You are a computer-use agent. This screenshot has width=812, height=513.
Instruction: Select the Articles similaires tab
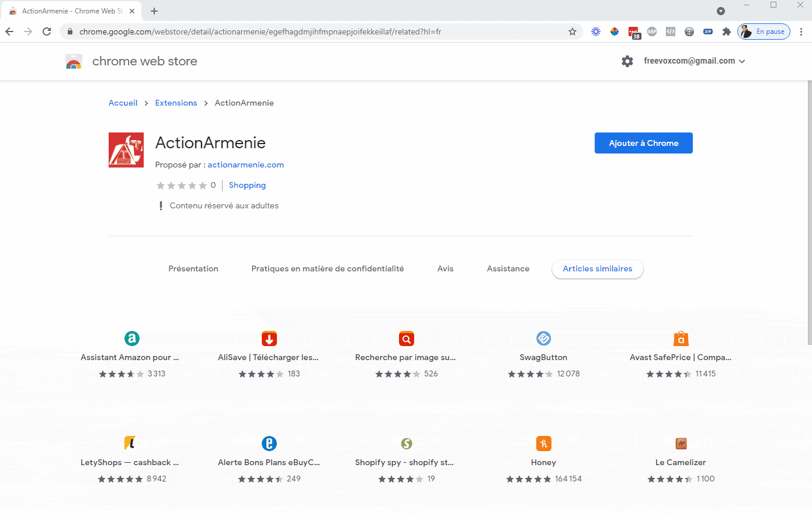click(x=598, y=268)
